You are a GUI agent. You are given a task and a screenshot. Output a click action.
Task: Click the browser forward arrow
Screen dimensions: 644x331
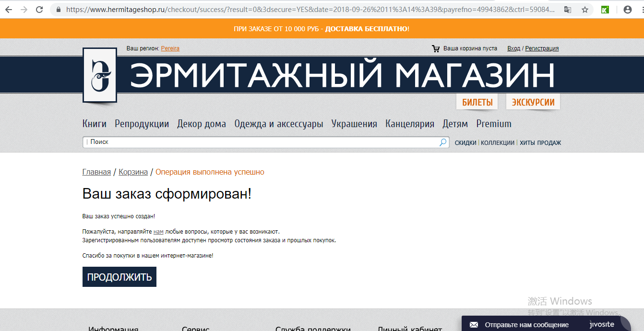pos(24,10)
